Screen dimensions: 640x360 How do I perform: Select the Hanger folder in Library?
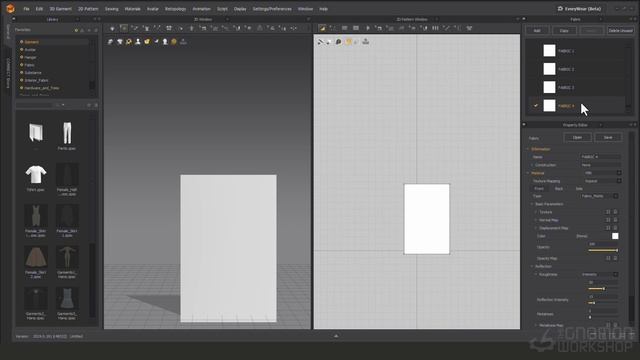(30, 58)
